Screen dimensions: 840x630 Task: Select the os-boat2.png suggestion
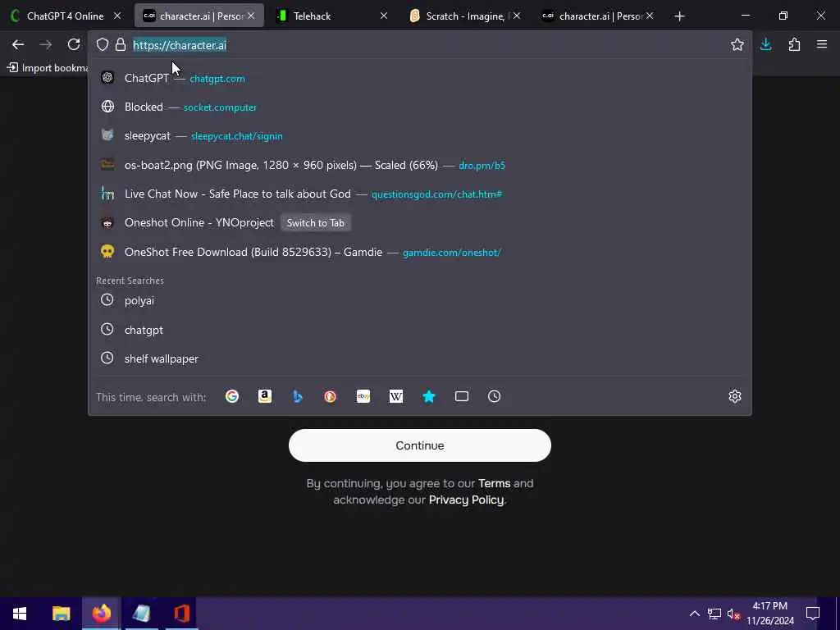coord(420,165)
